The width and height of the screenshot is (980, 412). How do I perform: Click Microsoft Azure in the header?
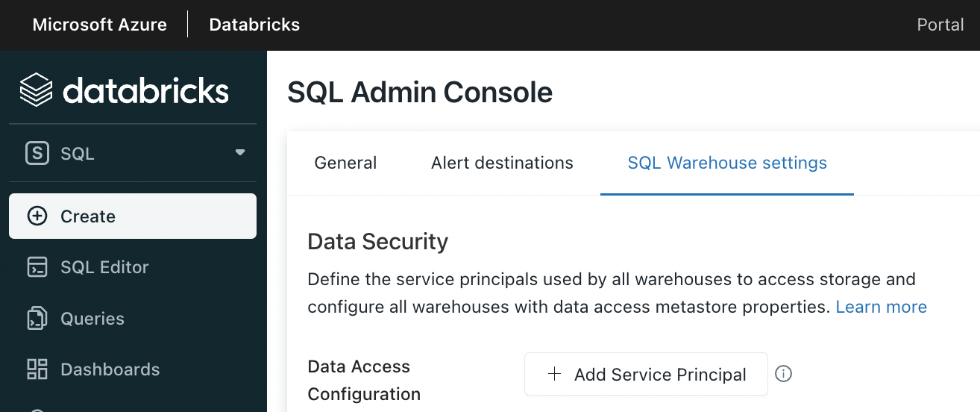point(99,25)
